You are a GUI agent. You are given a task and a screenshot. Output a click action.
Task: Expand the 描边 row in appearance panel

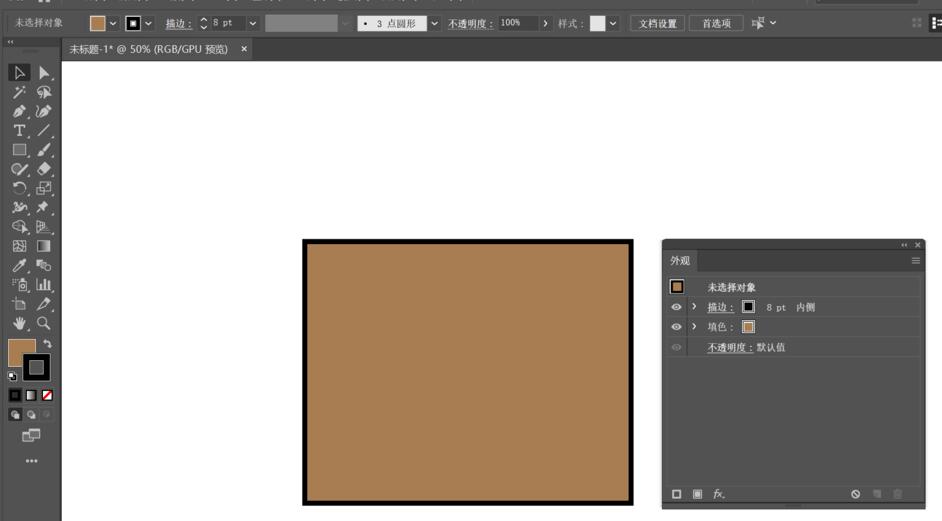click(694, 307)
